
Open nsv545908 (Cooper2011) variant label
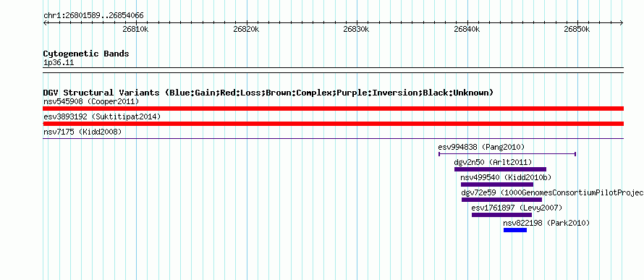(91, 101)
